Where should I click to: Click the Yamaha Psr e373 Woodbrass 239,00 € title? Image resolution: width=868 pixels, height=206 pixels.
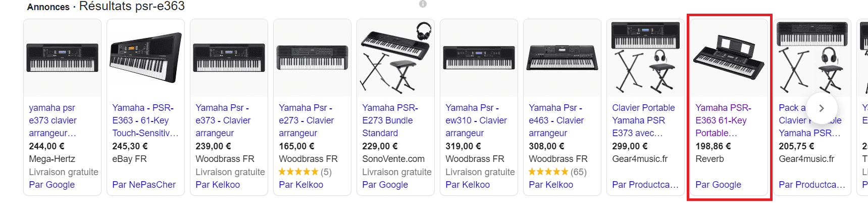click(x=223, y=120)
